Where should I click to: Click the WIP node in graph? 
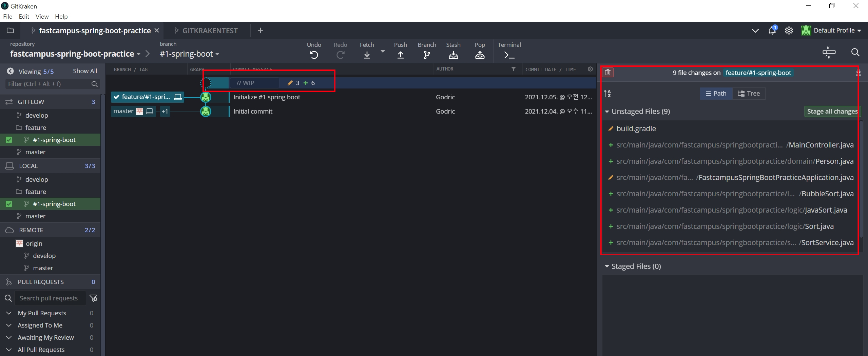click(x=206, y=83)
